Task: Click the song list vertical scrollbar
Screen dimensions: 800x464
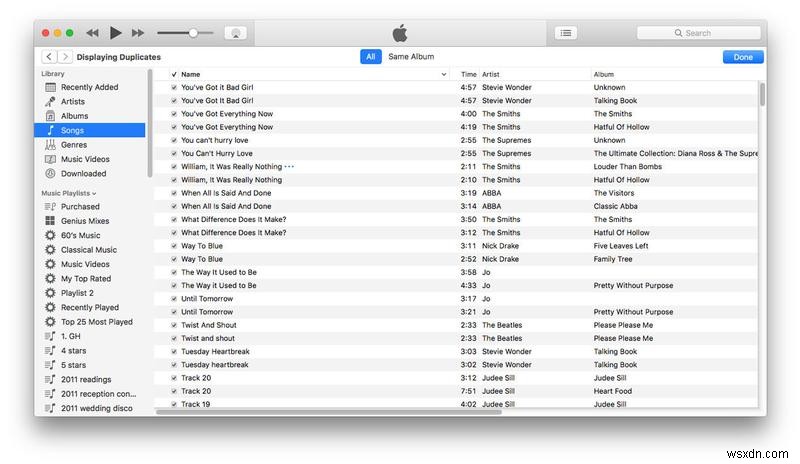Action: [x=762, y=94]
